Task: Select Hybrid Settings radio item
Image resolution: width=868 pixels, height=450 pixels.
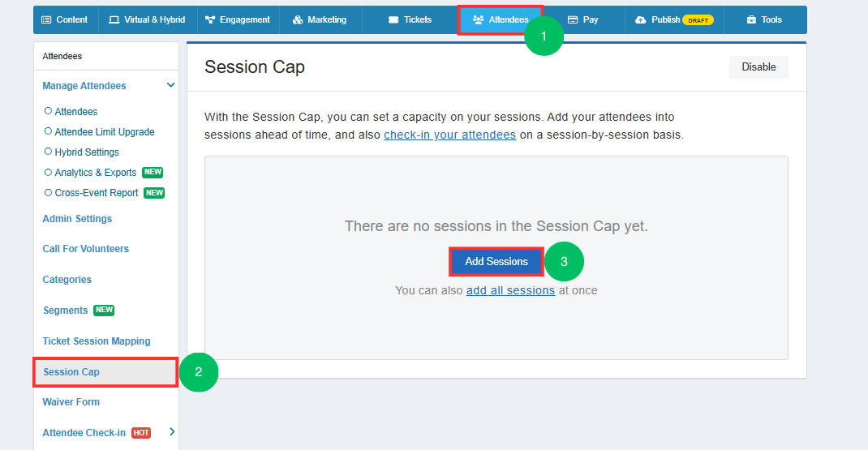Action: point(48,152)
